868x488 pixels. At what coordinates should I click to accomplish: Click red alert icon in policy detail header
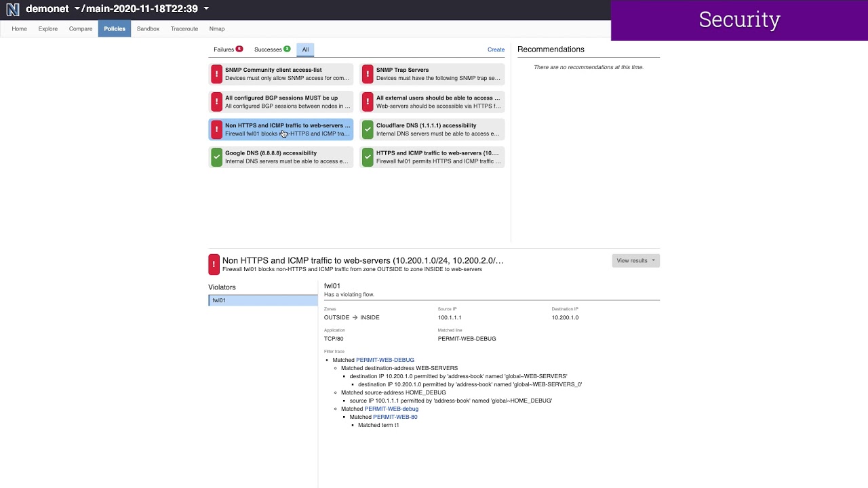(214, 264)
